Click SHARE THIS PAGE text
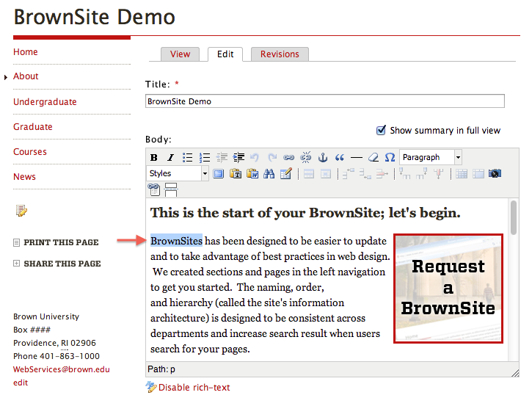Screen dimensions: 532x395 tap(62, 264)
